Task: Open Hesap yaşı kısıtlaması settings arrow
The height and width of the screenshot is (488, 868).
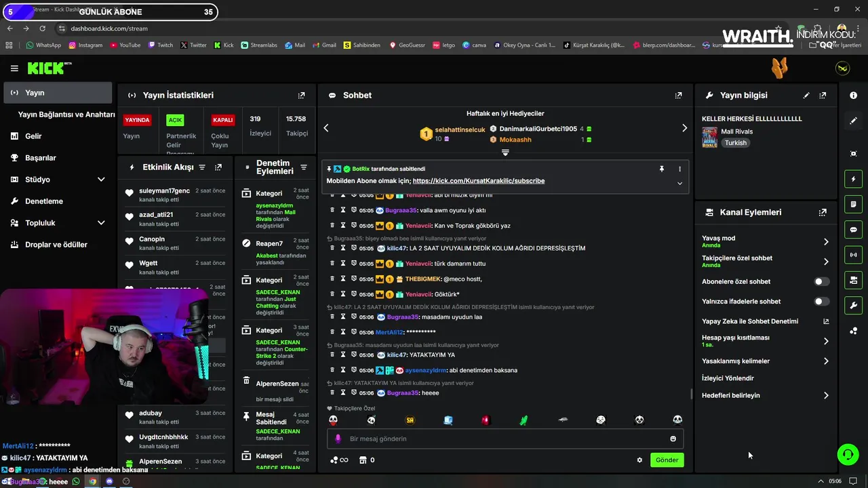Action: [826, 341]
